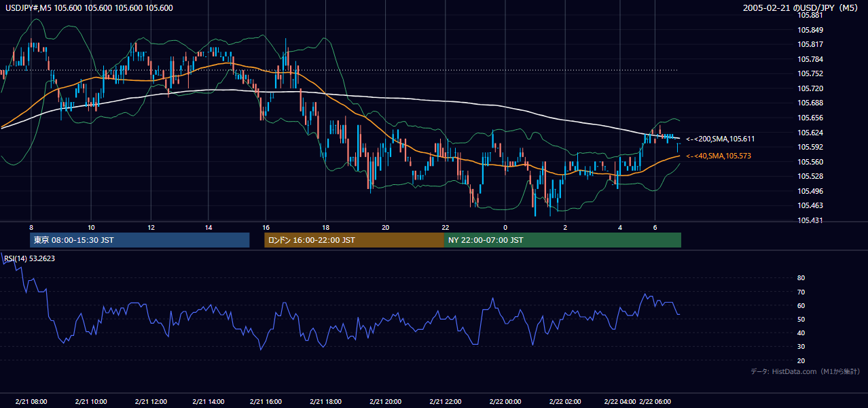Click the '2/22 04:00' bottom time label

coord(620,401)
